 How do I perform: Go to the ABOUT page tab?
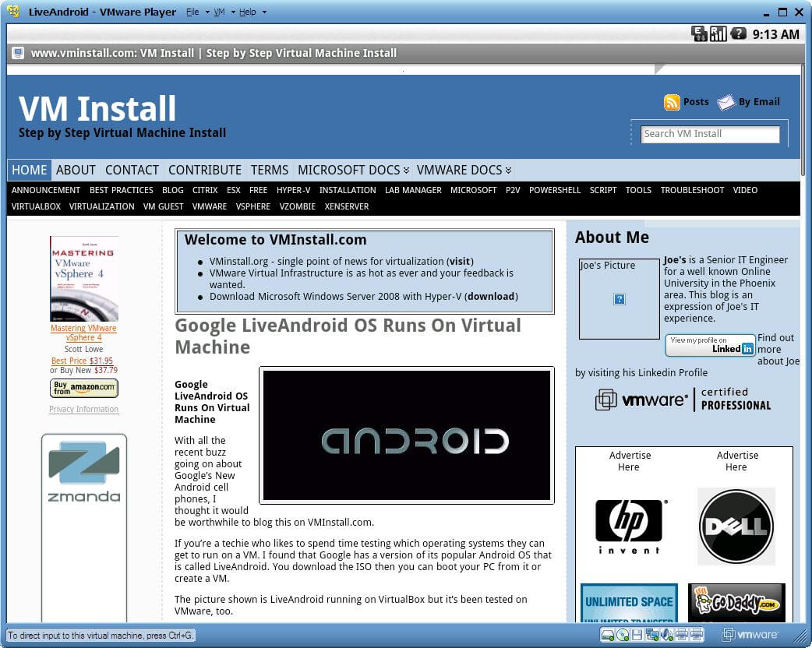[76, 171]
